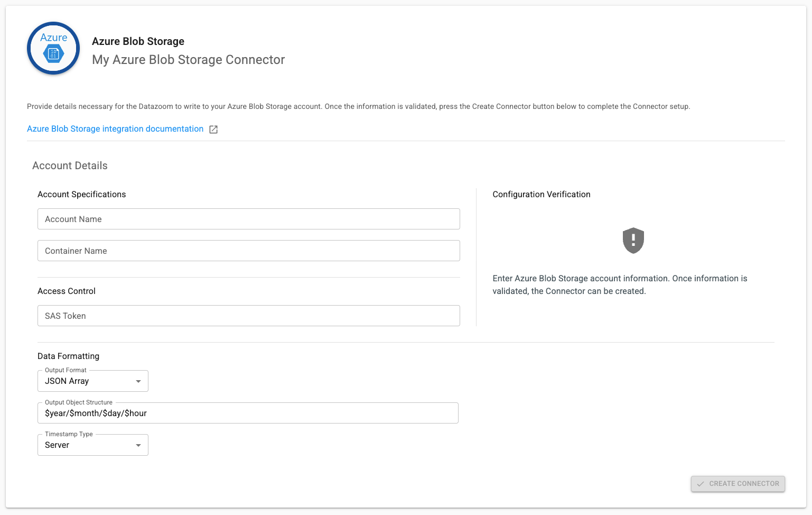Click the Account Details section heading
Image resolution: width=812 pixels, height=515 pixels.
pos(70,165)
